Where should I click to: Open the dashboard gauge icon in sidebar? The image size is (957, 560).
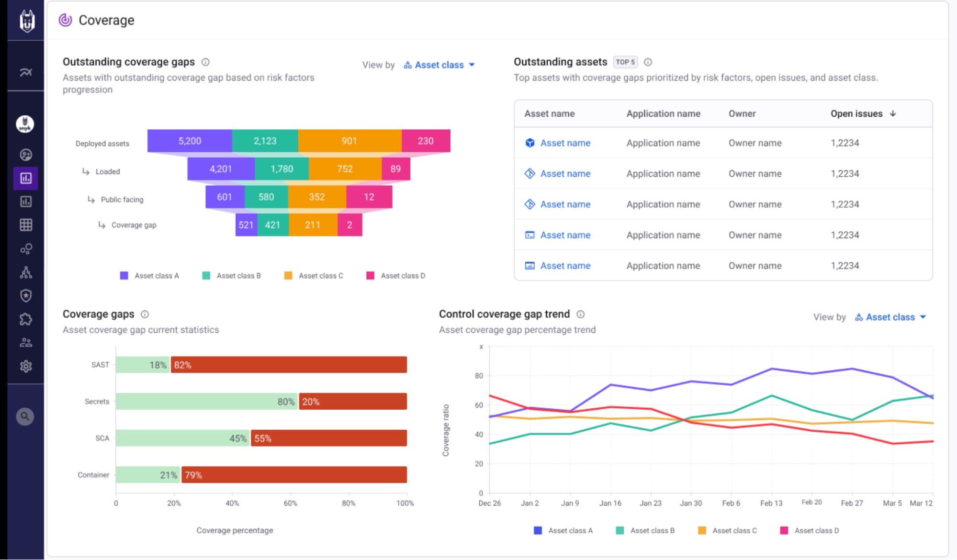[26, 155]
